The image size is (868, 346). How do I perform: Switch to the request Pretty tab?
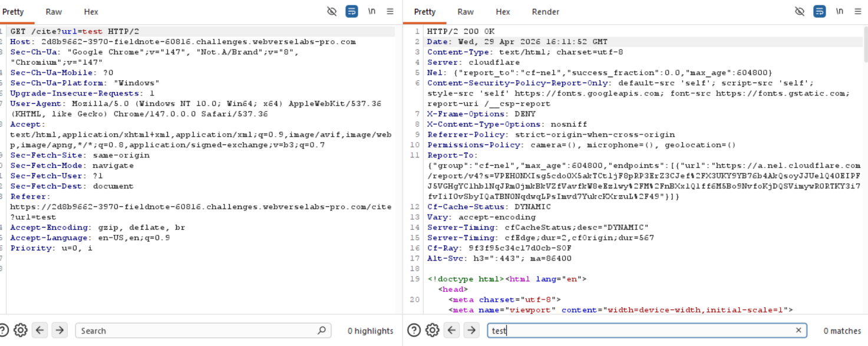click(12, 12)
